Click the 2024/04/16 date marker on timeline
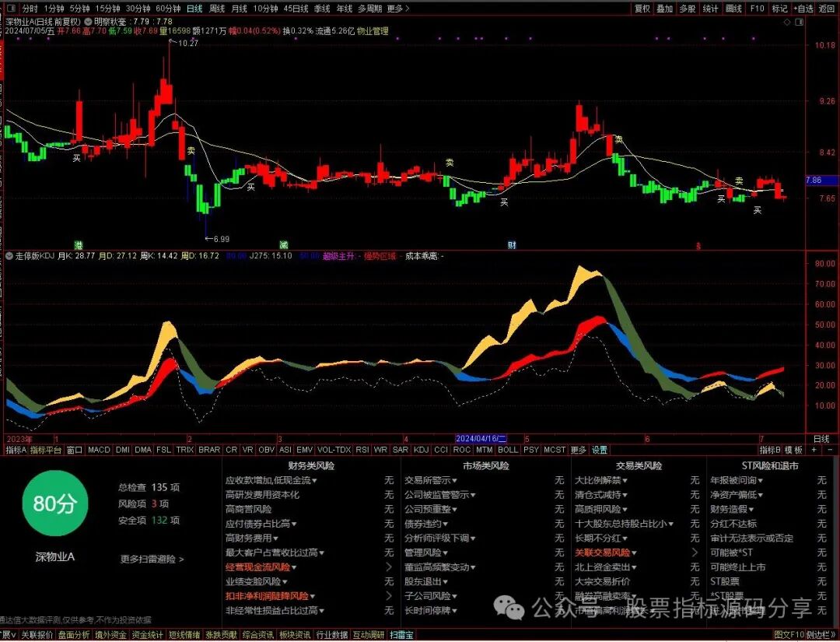The image size is (840, 642). (x=481, y=439)
